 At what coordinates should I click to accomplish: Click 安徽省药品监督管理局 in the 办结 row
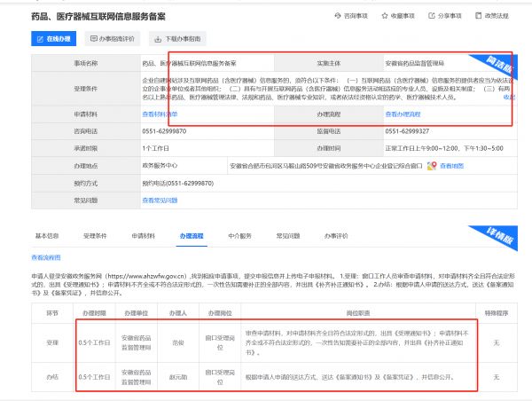pyautogui.click(x=136, y=377)
